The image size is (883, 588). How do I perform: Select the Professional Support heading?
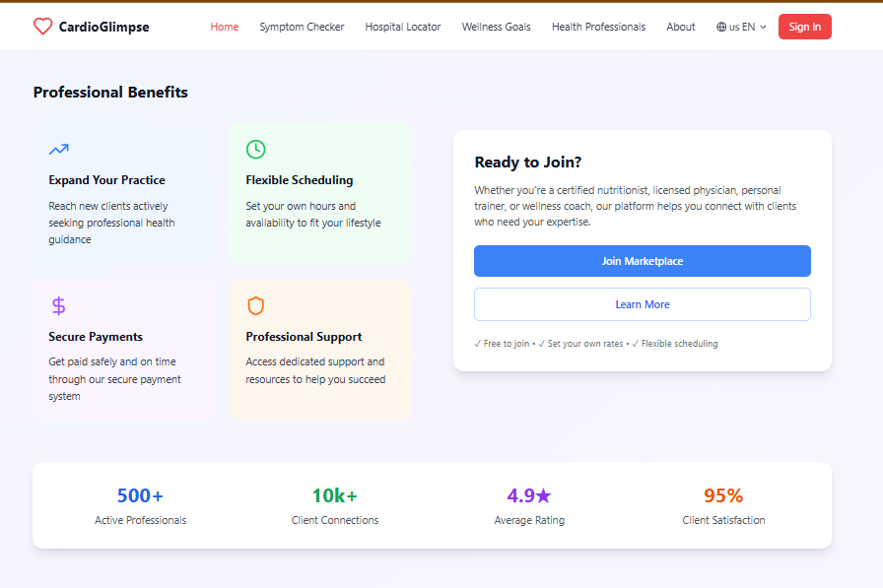click(x=304, y=337)
